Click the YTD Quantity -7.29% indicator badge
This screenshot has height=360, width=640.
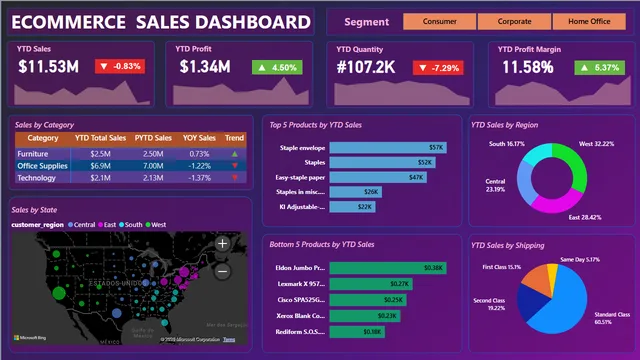[438, 68]
